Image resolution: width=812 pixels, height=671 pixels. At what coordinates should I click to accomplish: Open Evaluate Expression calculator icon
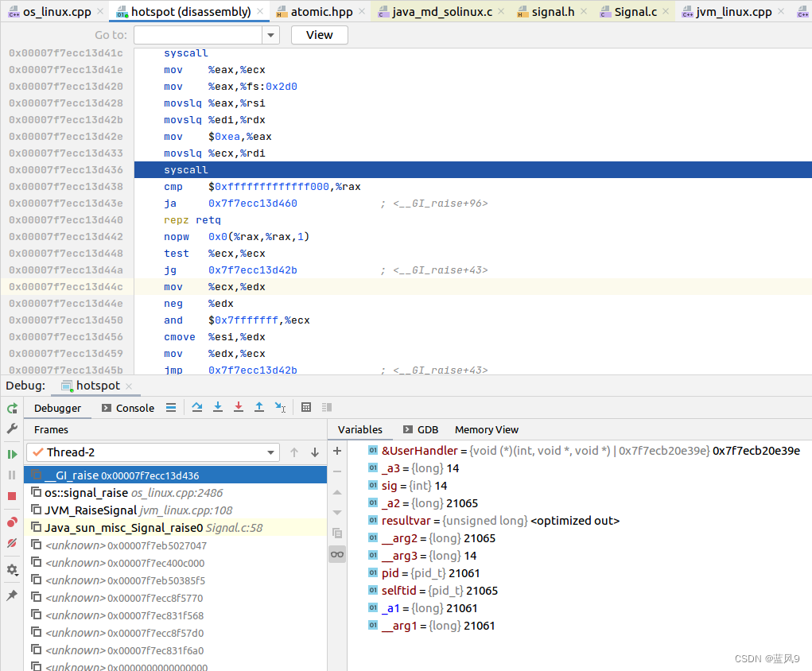[x=306, y=407]
